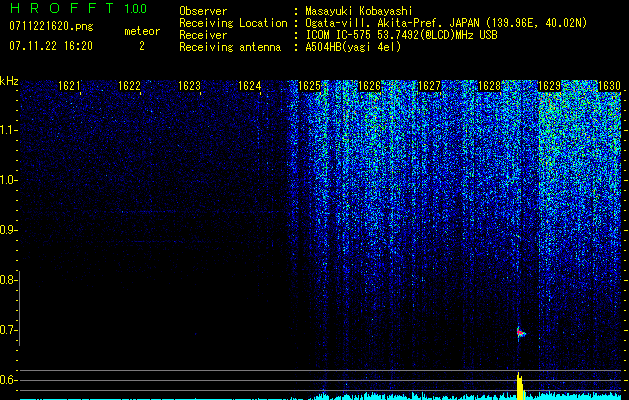
Task: Click the 1627 time marker
Action: click(x=429, y=86)
